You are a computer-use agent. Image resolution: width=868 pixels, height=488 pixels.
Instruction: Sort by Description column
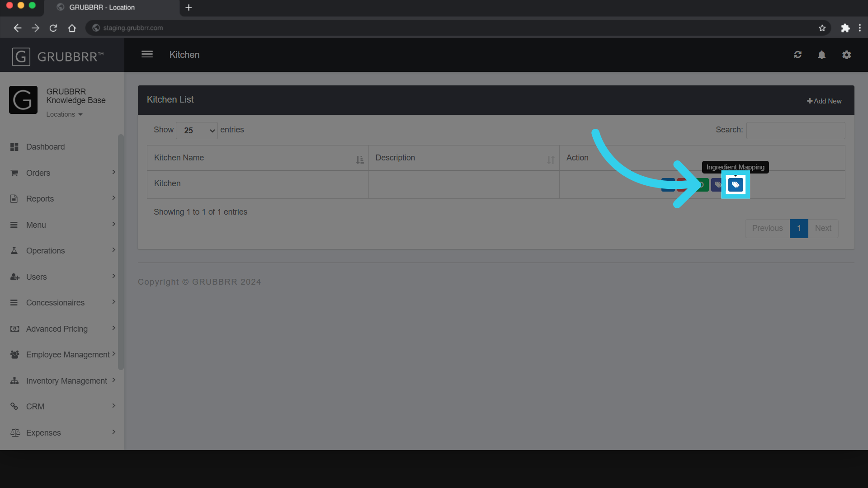pos(464,158)
